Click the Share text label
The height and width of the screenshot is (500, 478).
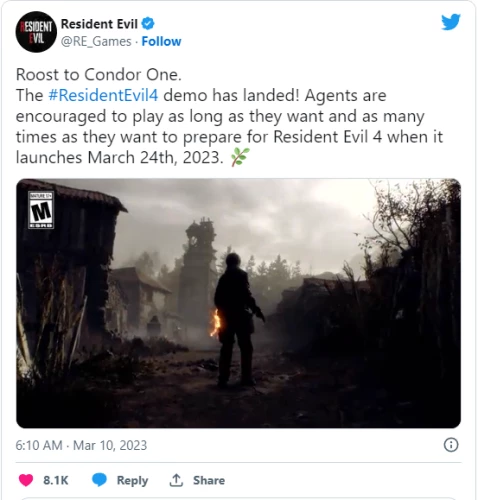pyautogui.click(x=209, y=480)
